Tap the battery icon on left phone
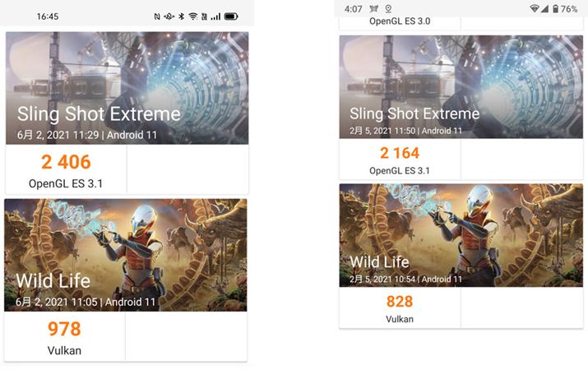Viewport: 588px width, 370px height. click(231, 16)
